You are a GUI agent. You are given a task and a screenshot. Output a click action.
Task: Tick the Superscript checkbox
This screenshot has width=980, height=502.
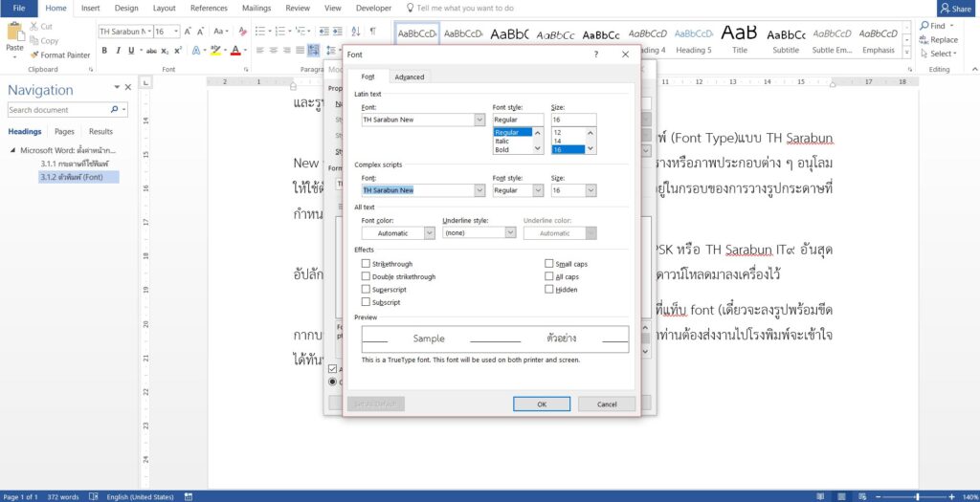pos(366,289)
